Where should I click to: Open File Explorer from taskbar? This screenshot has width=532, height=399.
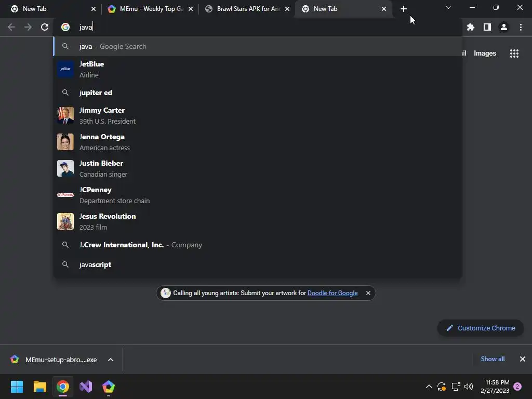pos(39,387)
